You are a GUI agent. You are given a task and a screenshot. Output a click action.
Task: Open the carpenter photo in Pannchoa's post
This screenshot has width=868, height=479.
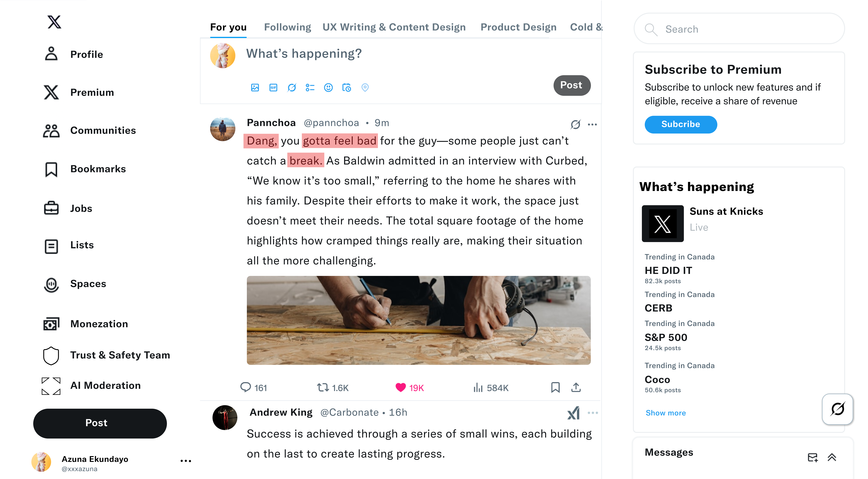tap(419, 320)
